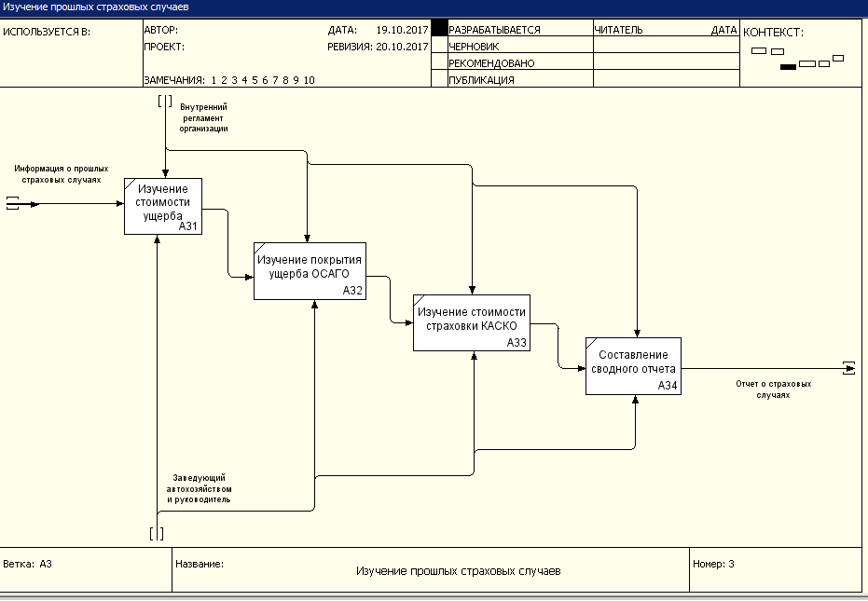This screenshot has height=601, width=868.
Task: Click the ЧИТАТЕЛЬ header cell
Action: pos(618,30)
